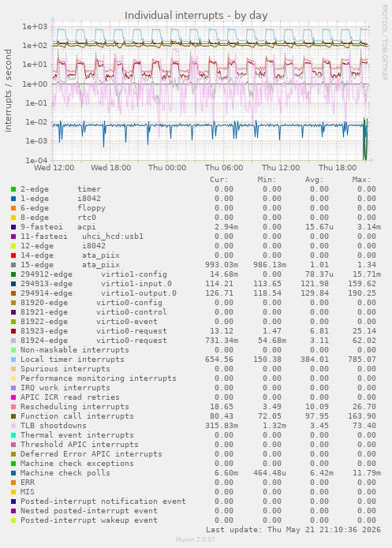The height and width of the screenshot is (548, 392).
Task: Click the Wed 18:00 time axis label
Action: coord(111,168)
